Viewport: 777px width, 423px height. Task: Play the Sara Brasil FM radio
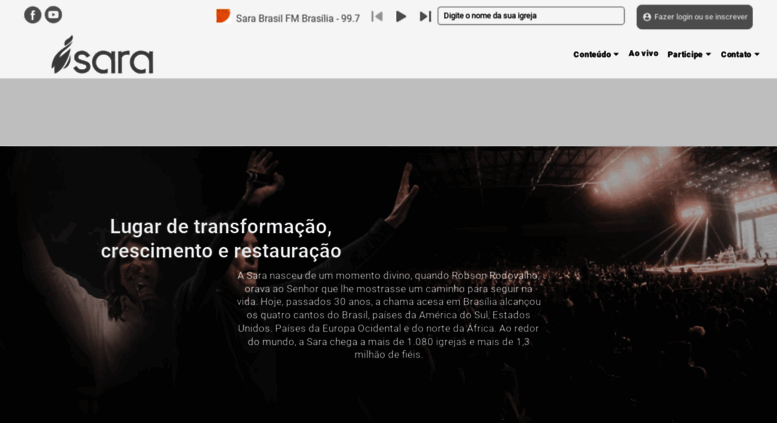click(x=401, y=17)
